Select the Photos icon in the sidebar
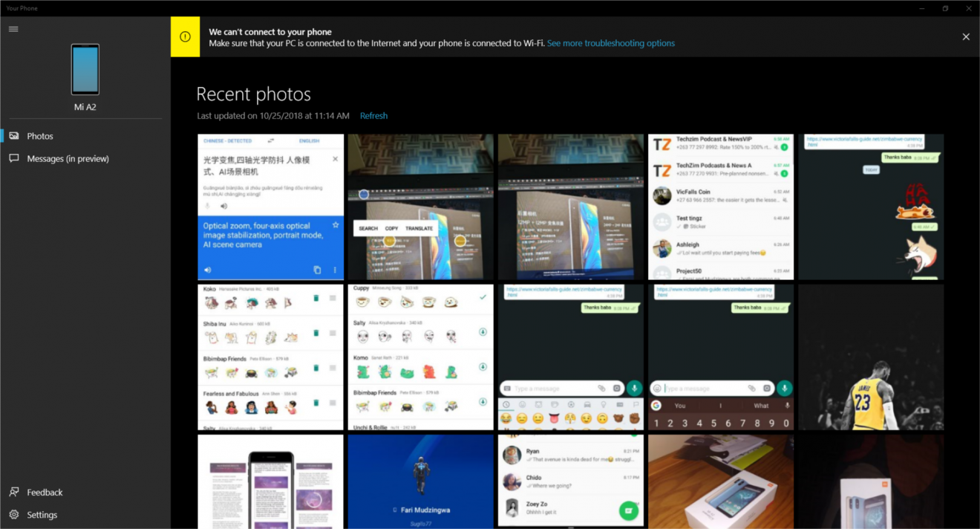The image size is (980, 529). pyautogui.click(x=13, y=135)
